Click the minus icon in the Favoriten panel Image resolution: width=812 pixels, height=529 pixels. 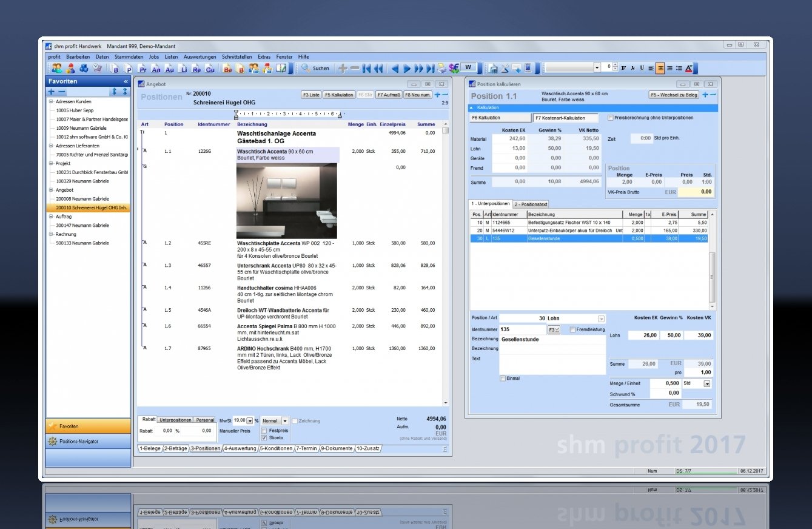pyautogui.click(x=62, y=92)
